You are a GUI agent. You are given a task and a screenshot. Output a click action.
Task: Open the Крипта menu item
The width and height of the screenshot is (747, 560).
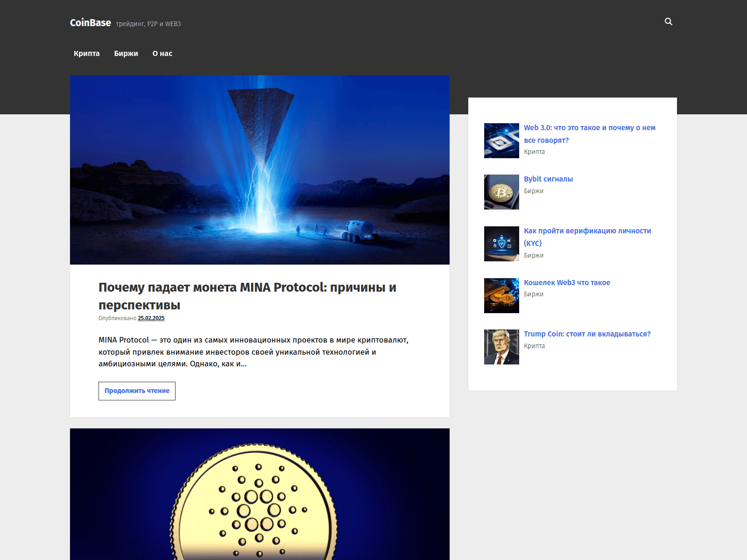[x=87, y=54]
